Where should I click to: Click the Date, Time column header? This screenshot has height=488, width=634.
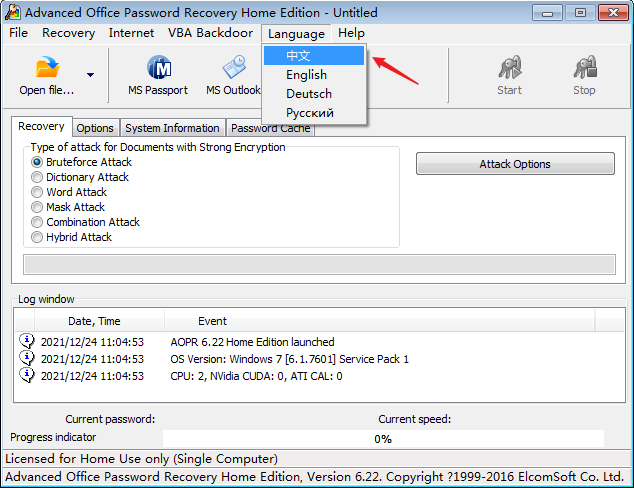pos(99,321)
